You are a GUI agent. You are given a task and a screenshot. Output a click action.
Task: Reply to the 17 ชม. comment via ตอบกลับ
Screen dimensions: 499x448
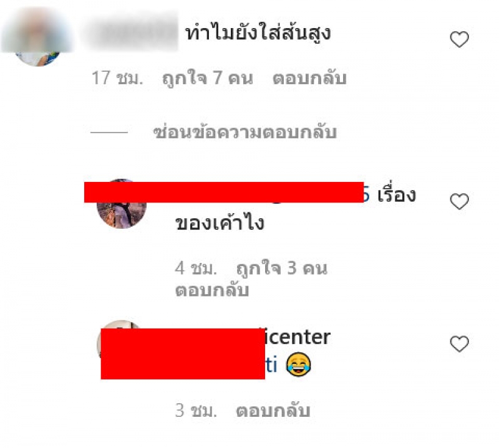tap(309, 79)
